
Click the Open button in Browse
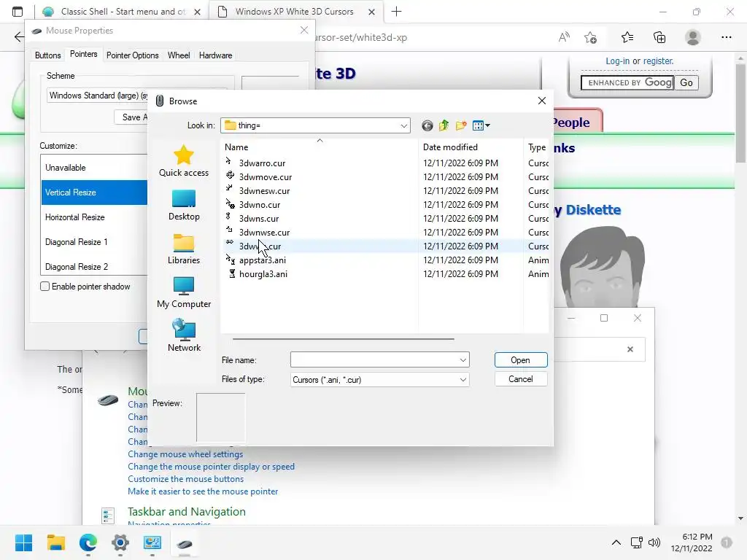521,360
